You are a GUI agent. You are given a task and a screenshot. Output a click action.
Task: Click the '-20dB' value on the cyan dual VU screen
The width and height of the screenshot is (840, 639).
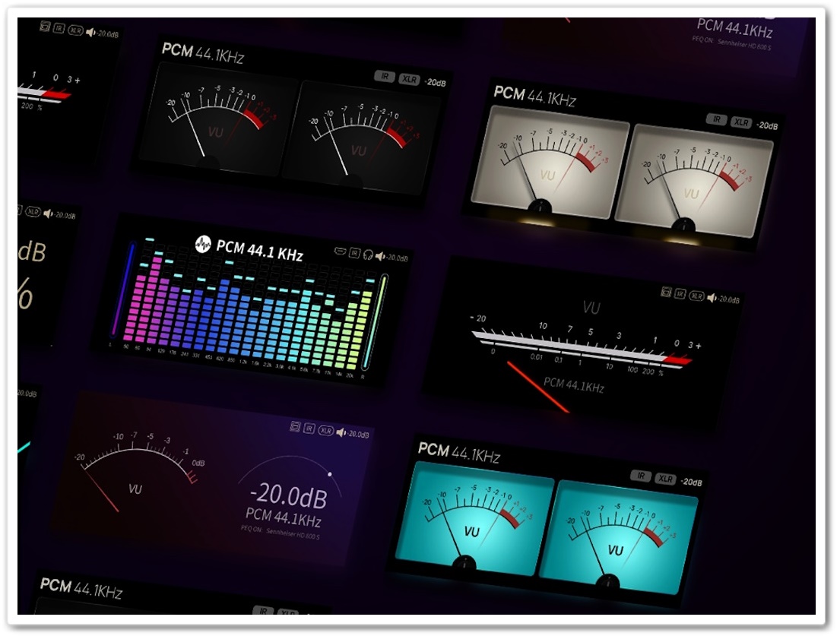(x=691, y=482)
